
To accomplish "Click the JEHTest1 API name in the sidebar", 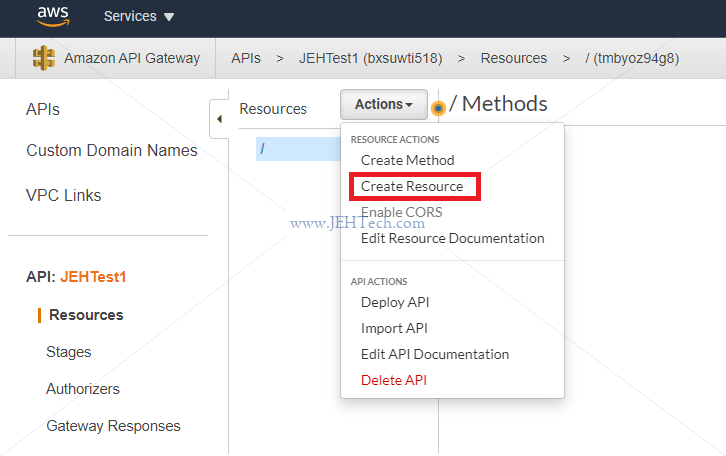I will coord(93,277).
